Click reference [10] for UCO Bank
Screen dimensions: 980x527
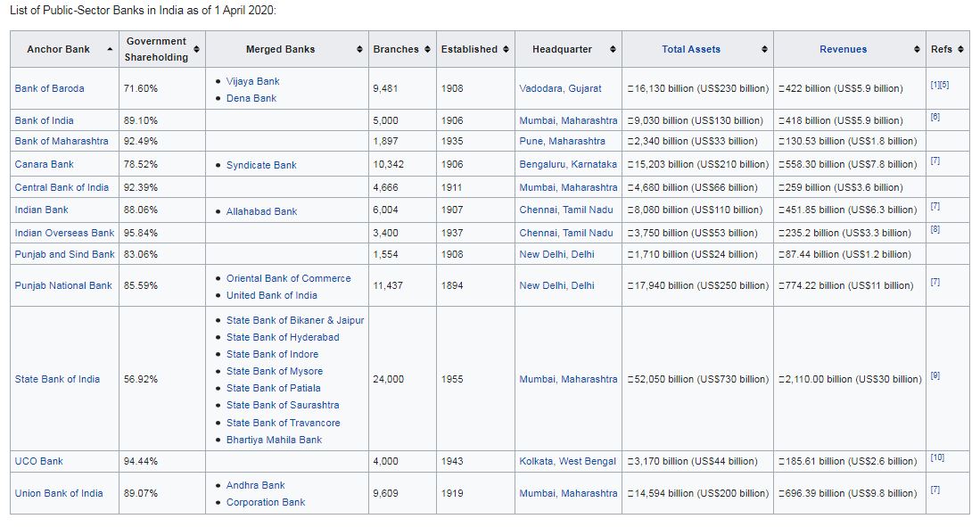tap(936, 457)
